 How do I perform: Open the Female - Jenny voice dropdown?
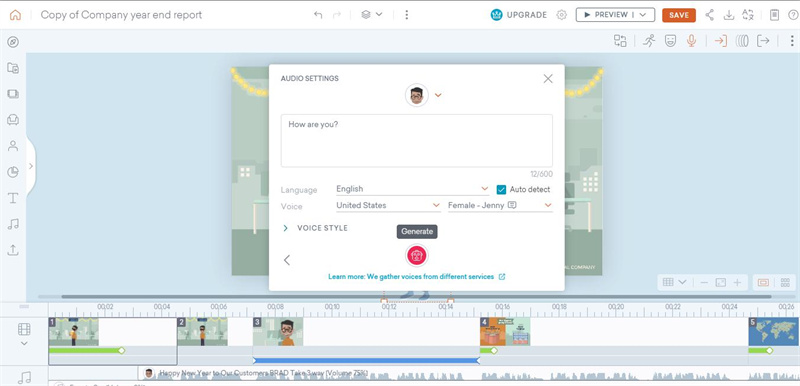pos(500,205)
